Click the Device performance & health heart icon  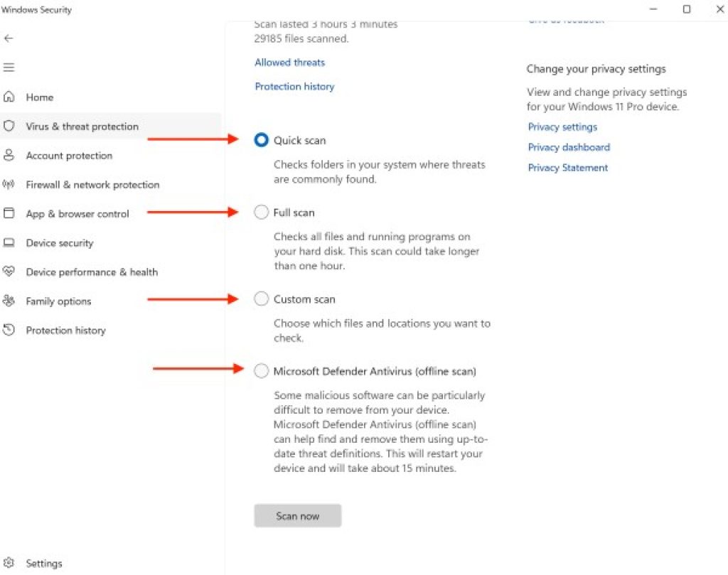pos(9,272)
